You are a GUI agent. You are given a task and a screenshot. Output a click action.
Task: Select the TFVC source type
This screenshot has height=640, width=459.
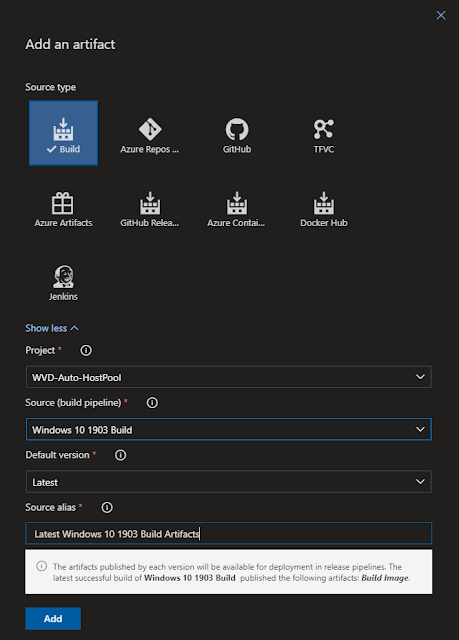coord(324,136)
